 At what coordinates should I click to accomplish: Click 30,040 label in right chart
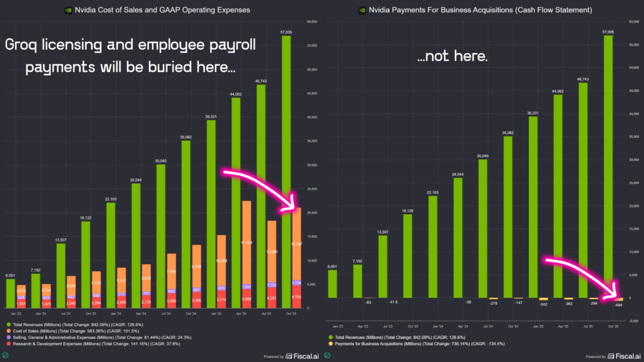[x=482, y=156]
